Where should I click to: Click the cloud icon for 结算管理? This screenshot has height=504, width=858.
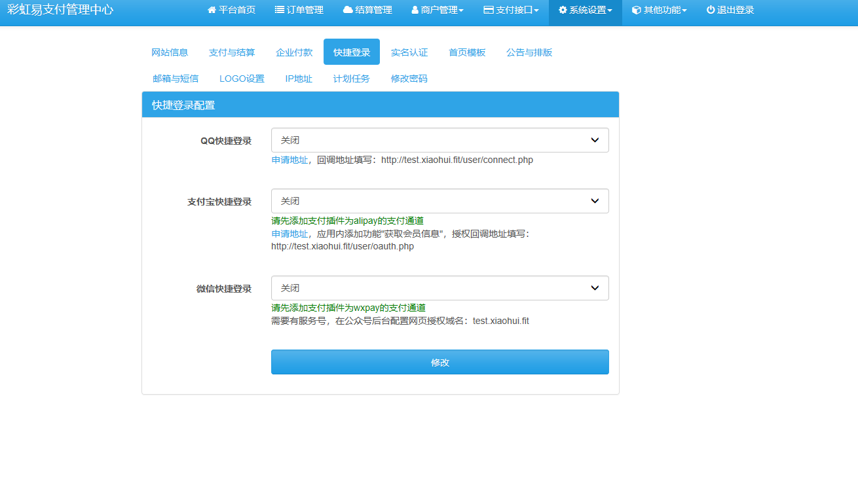coord(348,10)
